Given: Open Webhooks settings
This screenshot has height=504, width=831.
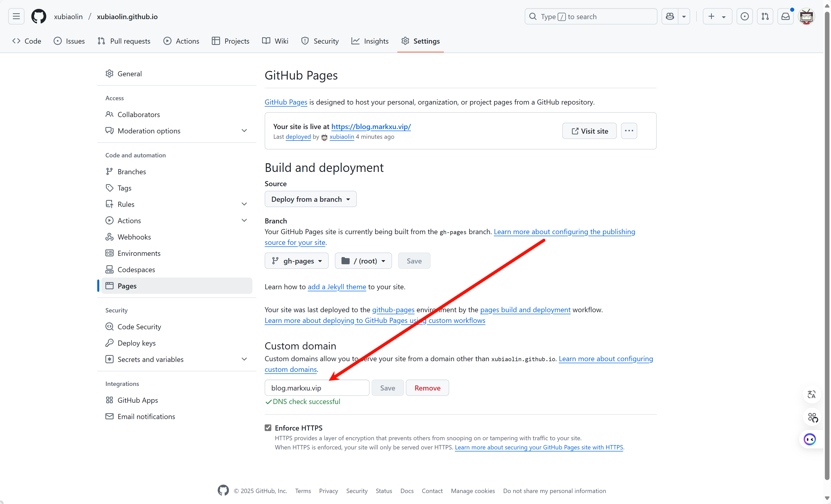Looking at the screenshot, I should [177, 237].
